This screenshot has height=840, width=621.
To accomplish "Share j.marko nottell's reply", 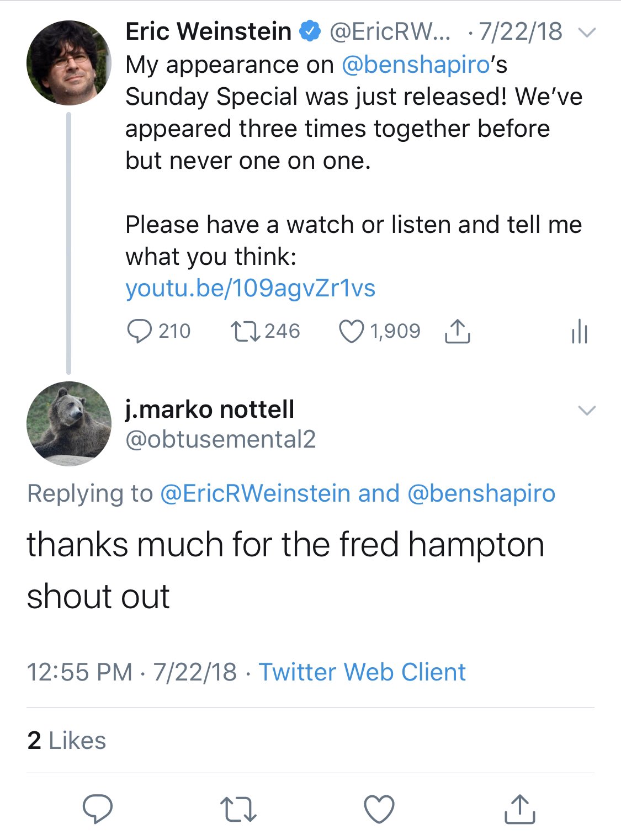I will (x=520, y=809).
